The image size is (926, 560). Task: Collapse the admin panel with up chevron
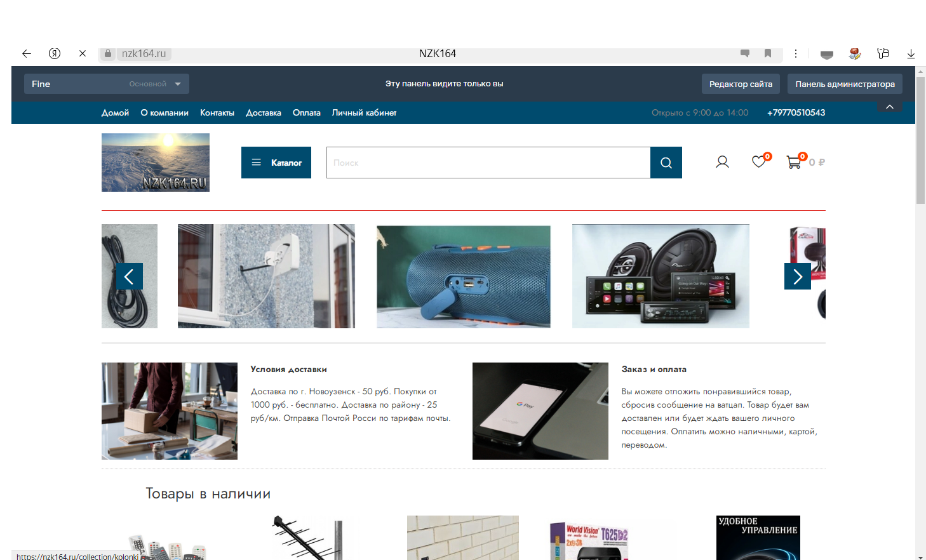pos(890,107)
